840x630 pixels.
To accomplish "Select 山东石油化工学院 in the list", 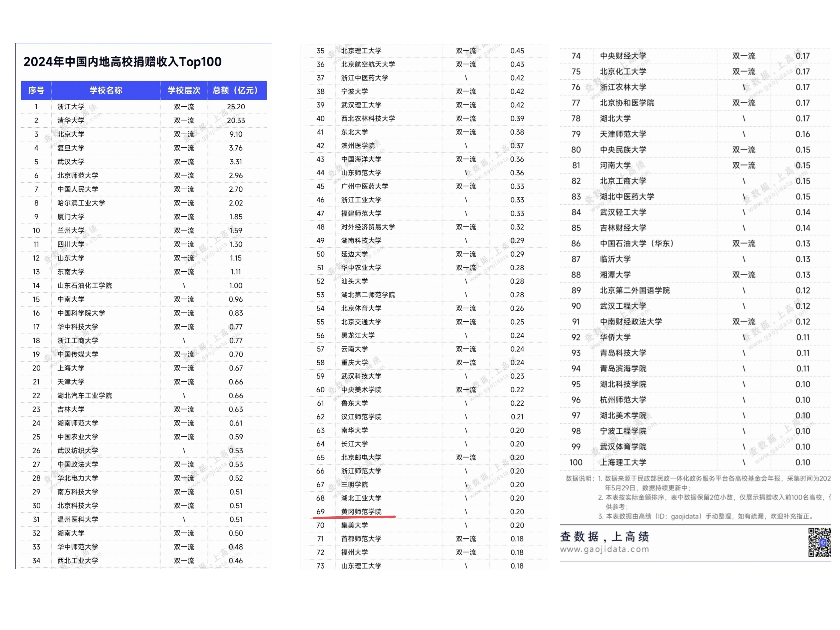I will coord(85,285).
